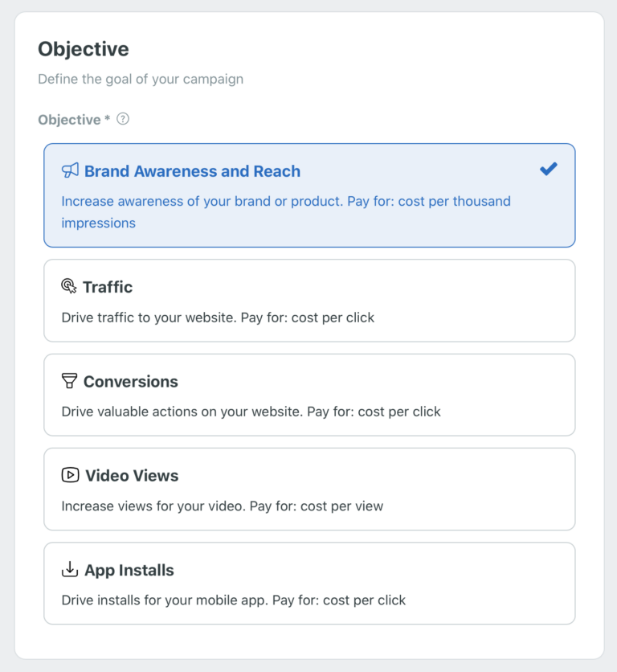Select the App Installs objective
This screenshot has height=672, width=617.
[309, 584]
